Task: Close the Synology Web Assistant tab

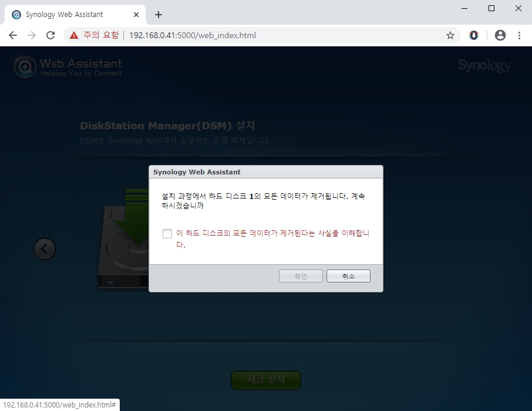Action: [136, 15]
